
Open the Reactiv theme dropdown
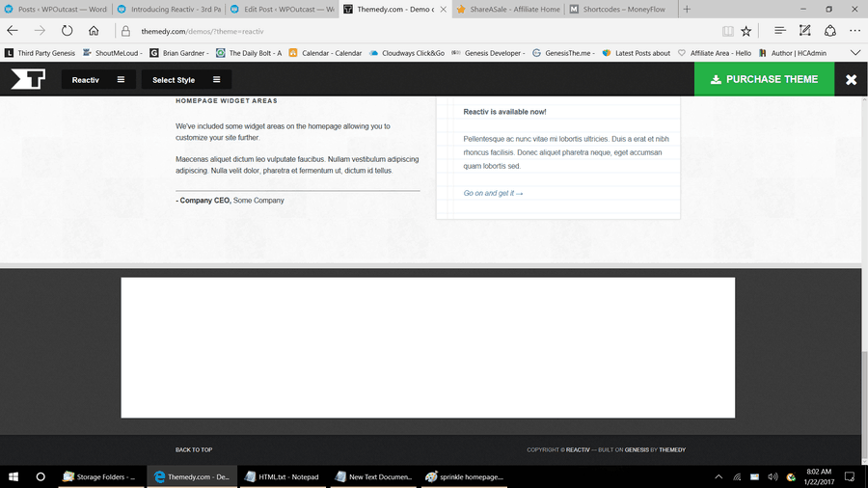(98, 80)
